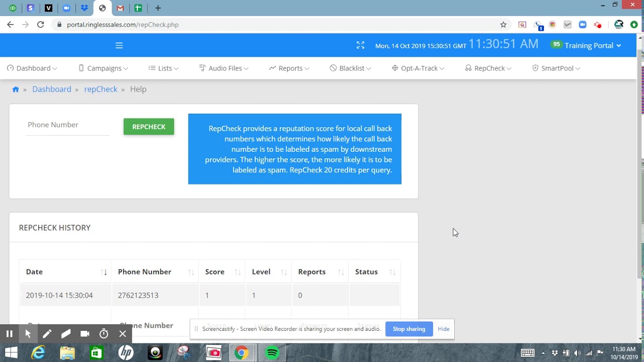644x362 pixels.
Task: Open the HP app on the taskbar
Action: pos(126,353)
